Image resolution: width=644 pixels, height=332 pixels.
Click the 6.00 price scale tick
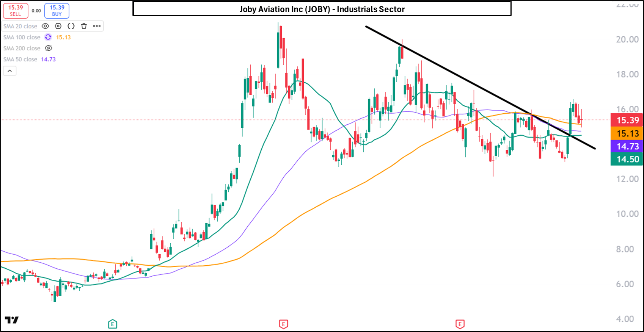pos(625,284)
